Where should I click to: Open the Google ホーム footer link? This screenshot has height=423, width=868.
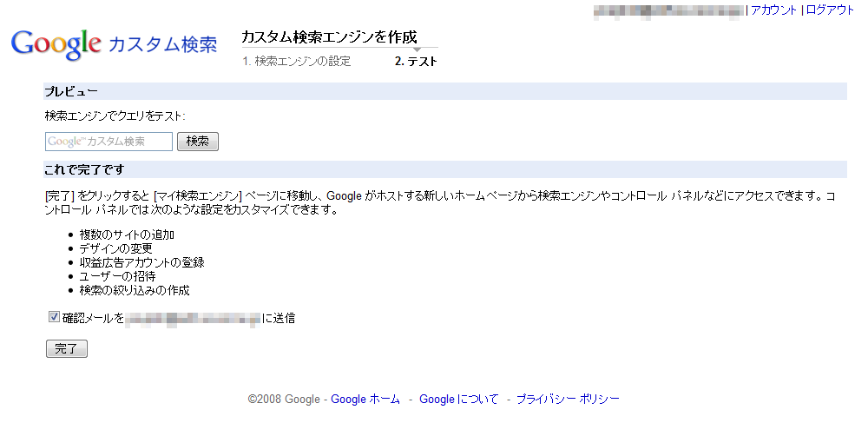click(x=365, y=400)
